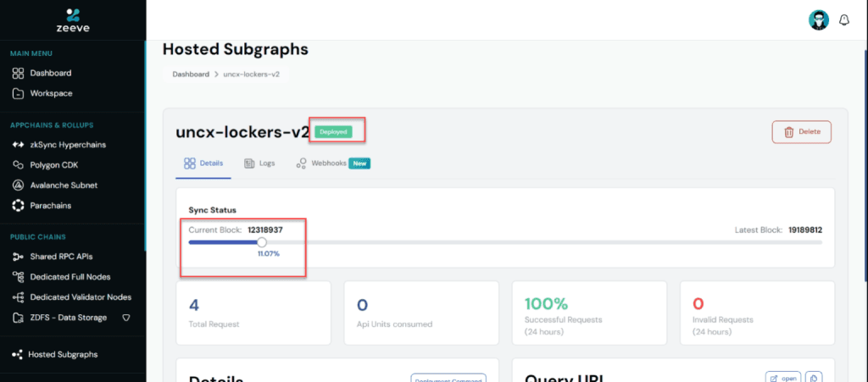The width and height of the screenshot is (868, 382).
Task: Open Dedicated Full Nodes
Action: pos(70,276)
